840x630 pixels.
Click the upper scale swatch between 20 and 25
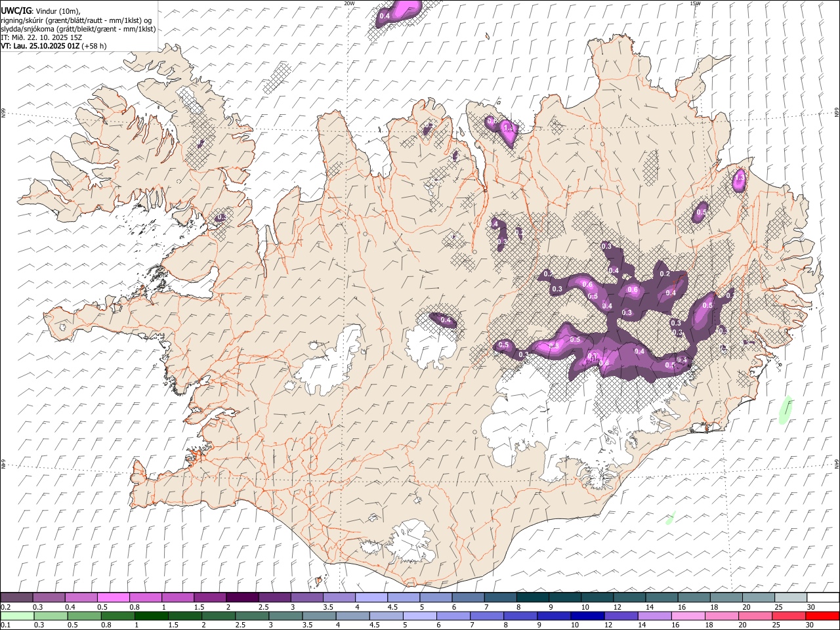759,597
